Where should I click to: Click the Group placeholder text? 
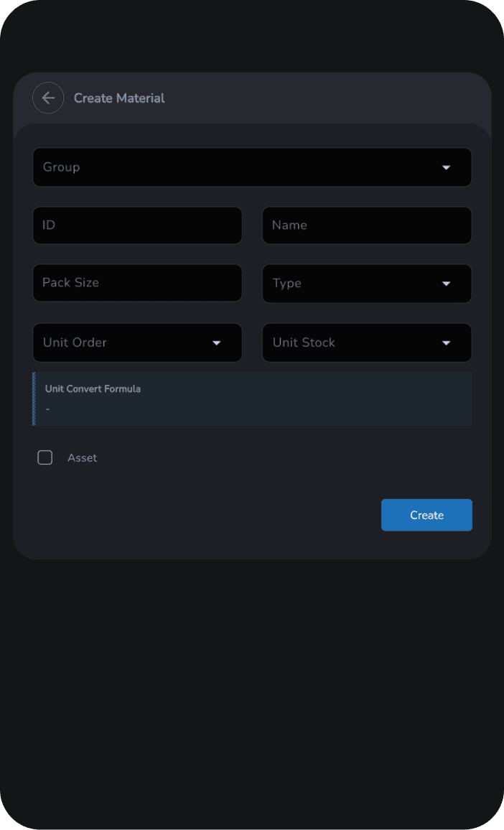62,167
